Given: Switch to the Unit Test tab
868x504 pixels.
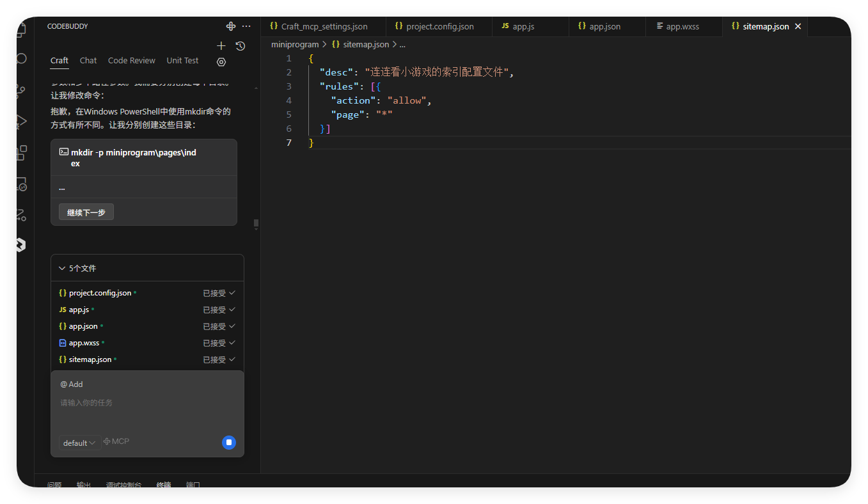Looking at the screenshot, I should coord(182,61).
